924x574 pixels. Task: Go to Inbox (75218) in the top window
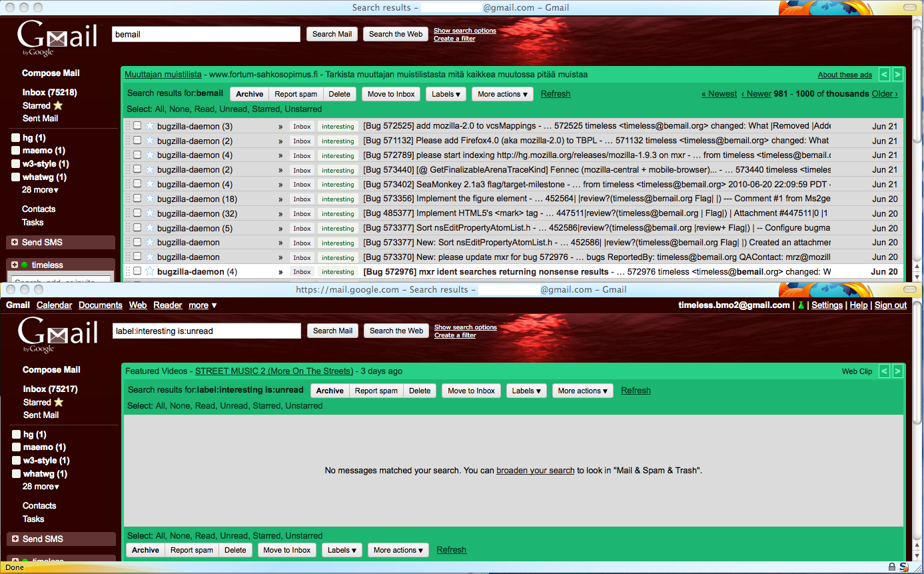50,93
